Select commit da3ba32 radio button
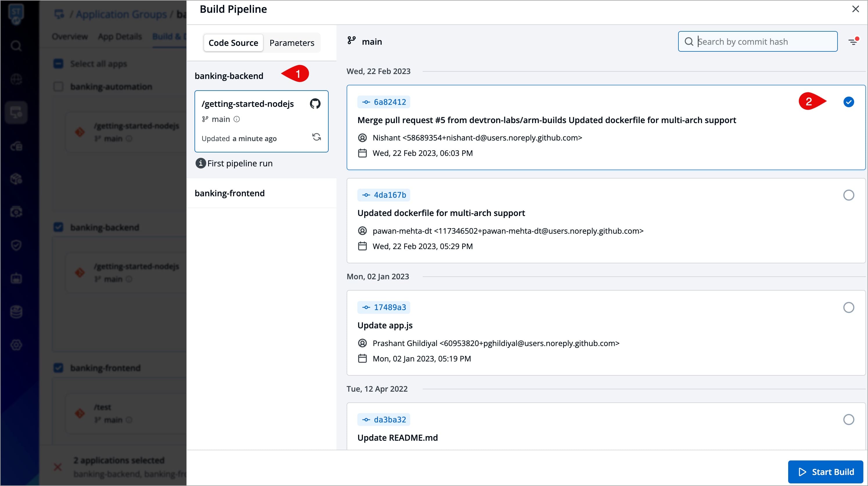Screen dimensions: 868x486 (848, 420)
